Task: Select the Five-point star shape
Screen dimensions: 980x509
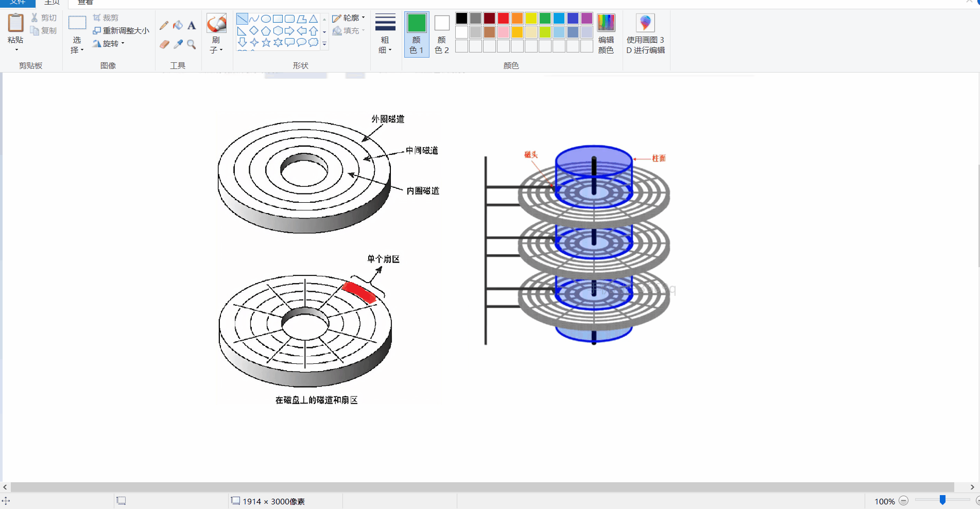Action: click(x=266, y=43)
